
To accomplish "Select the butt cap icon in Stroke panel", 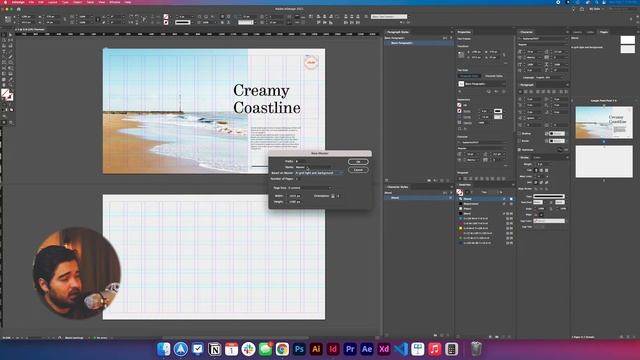I will point(537,170).
